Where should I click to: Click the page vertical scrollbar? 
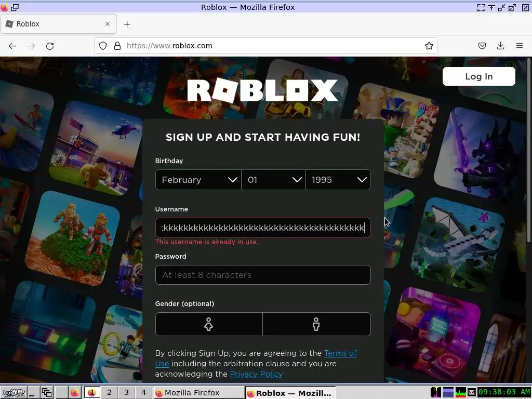(x=528, y=149)
